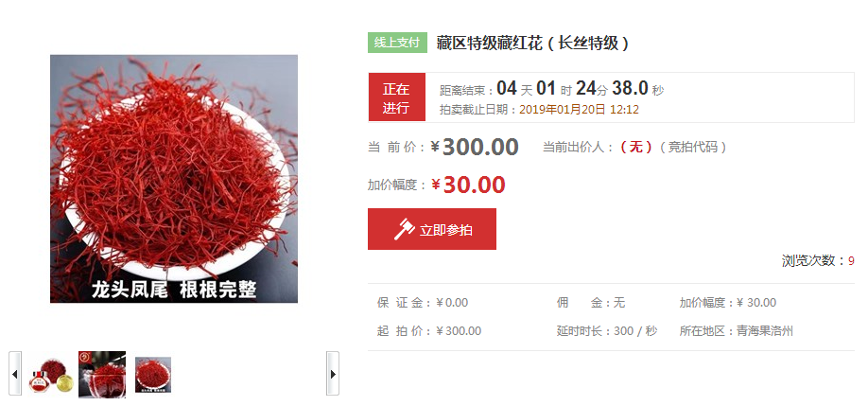Click the 立即参拍 bid button
This screenshot has height=406, width=868.
(x=432, y=229)
